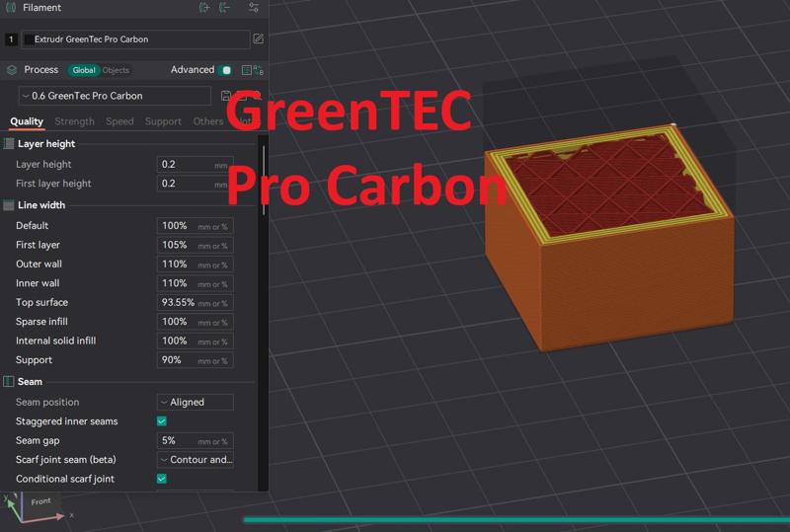Viewport: 790px width, 532px height.
Task: Switch process scope to Objects
Action: pyautogui.click(x=116, y=70)
